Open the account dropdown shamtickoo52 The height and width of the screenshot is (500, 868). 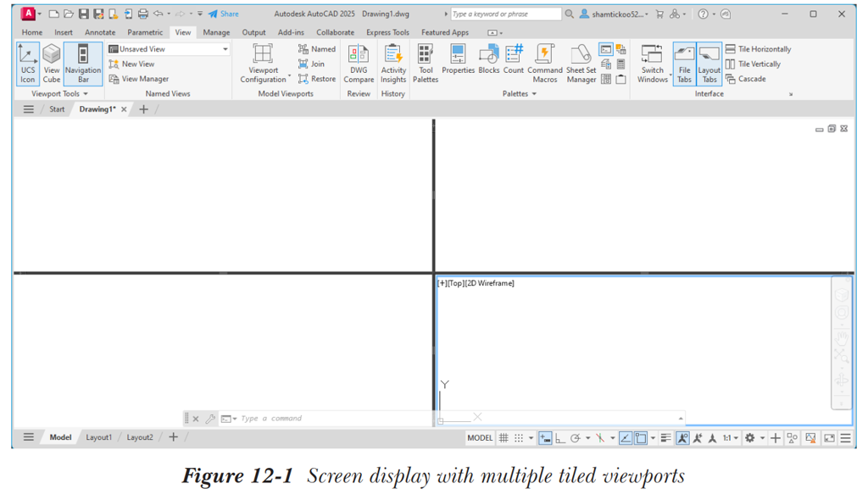pyautogui.click(x=614, y=14)
